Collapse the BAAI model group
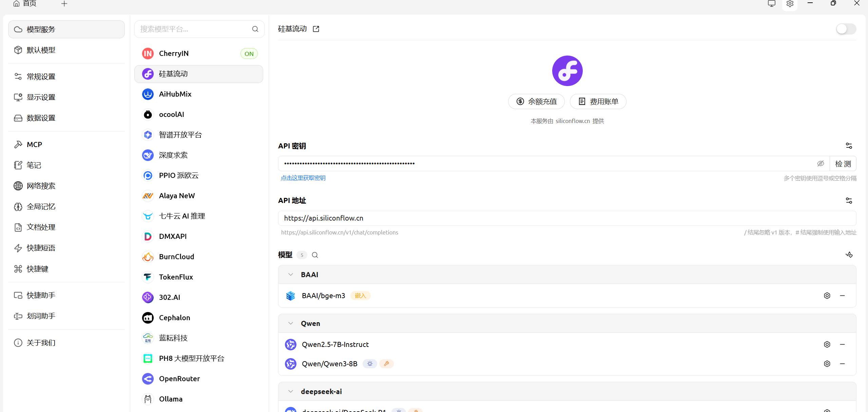The width and height of the screenshot is (868, 412). (x=291, y=275)
